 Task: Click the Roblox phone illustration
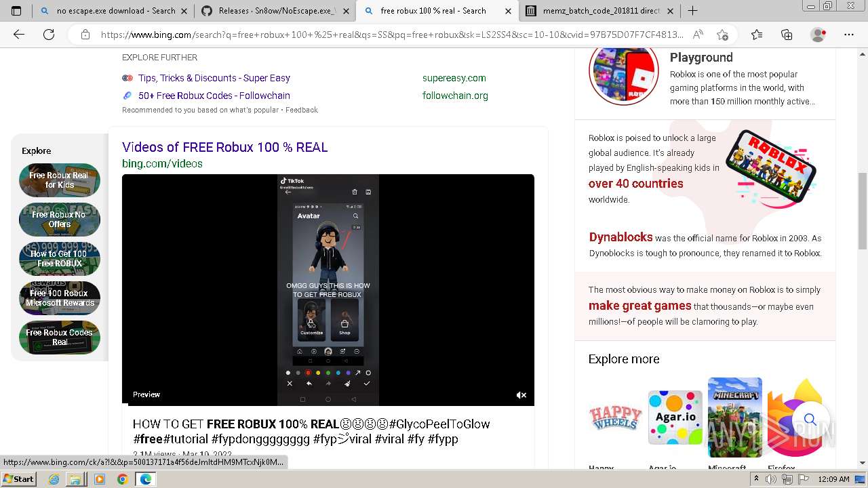pyautogui.click(x=770, y=167)
